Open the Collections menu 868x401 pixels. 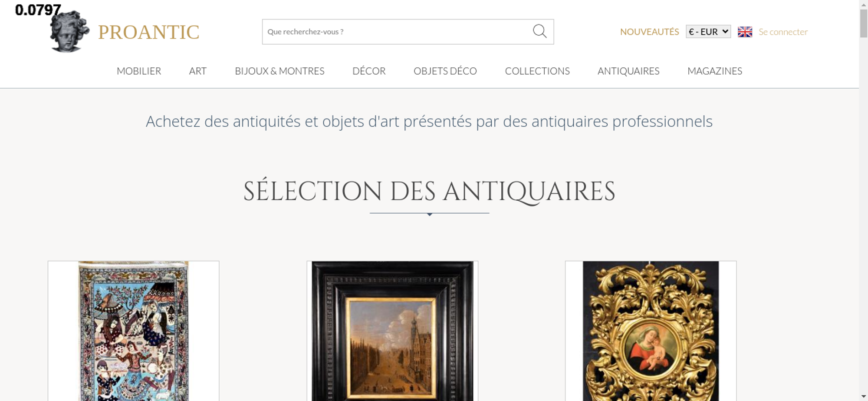tap(537, 71)
